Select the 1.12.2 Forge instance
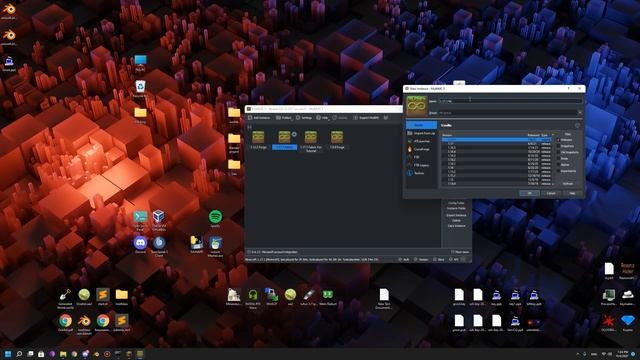This screenshot has width=640, height=360. click(x=258, y=140)
